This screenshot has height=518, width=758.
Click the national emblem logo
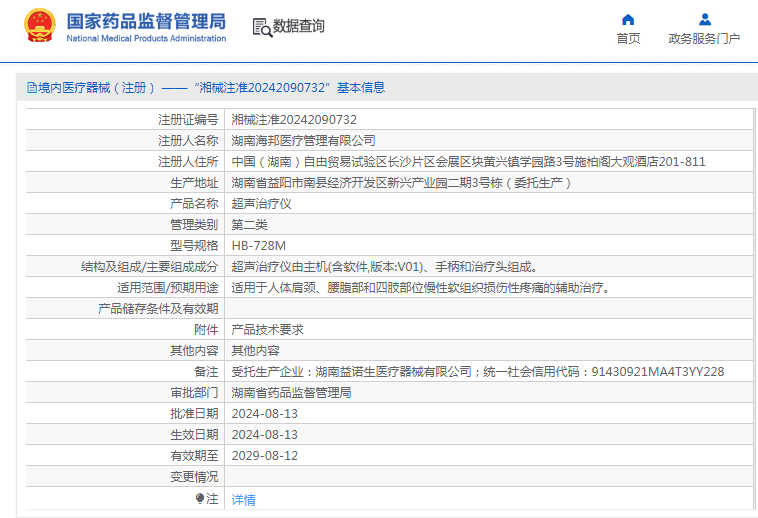point(40,26)
